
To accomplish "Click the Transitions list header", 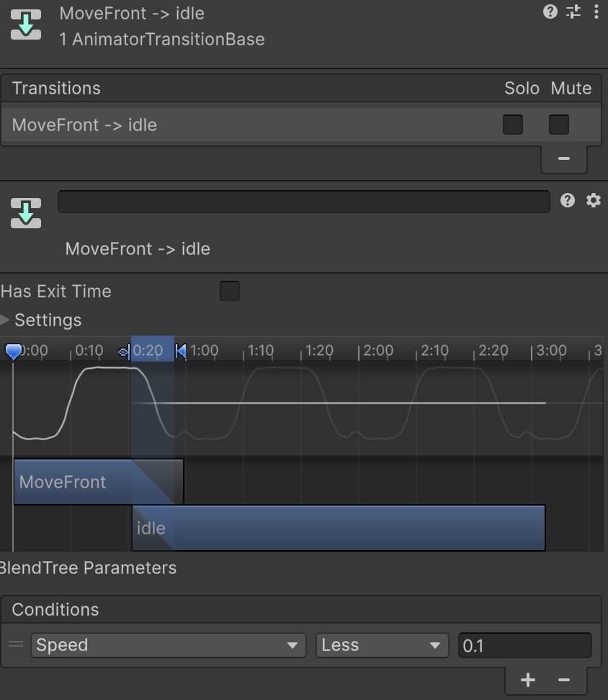I will (301, 89).
